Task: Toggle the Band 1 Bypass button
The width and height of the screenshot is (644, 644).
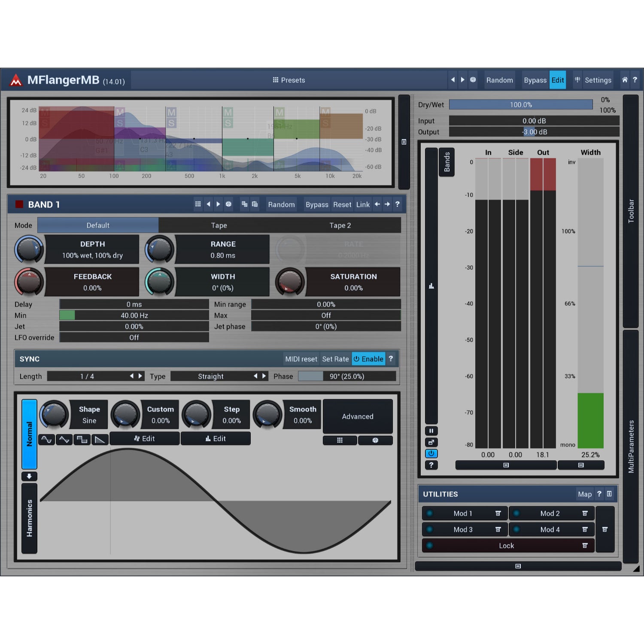Action: click(317, 205)
